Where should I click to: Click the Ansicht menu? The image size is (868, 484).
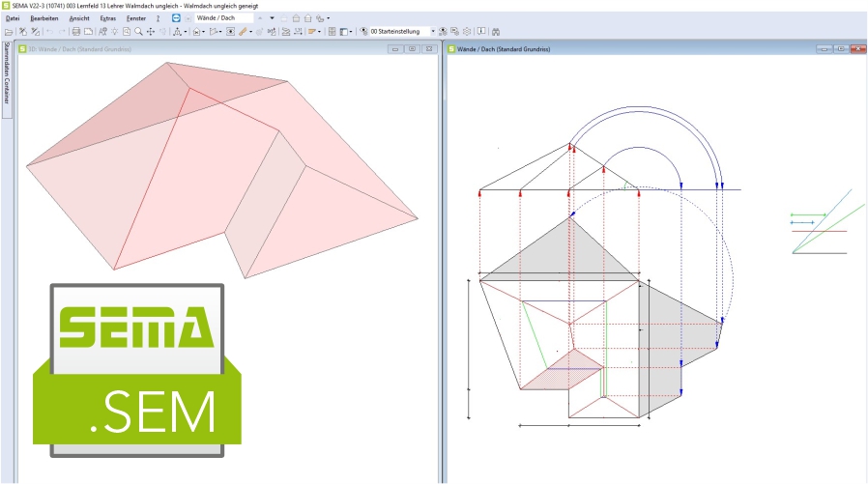79,18
